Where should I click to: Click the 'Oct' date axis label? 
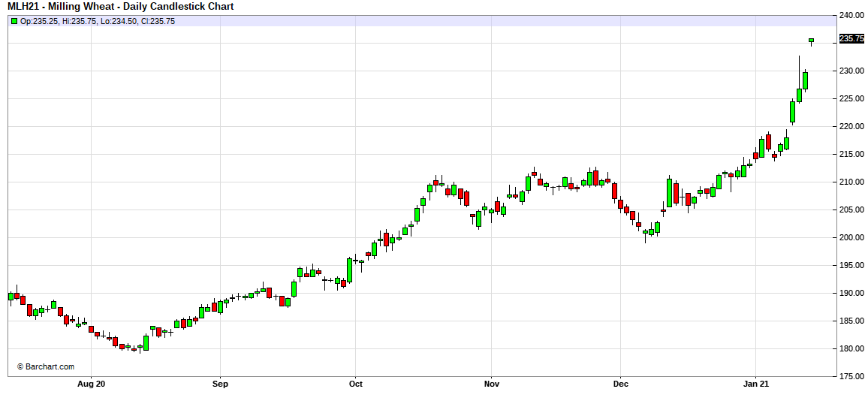355,384
